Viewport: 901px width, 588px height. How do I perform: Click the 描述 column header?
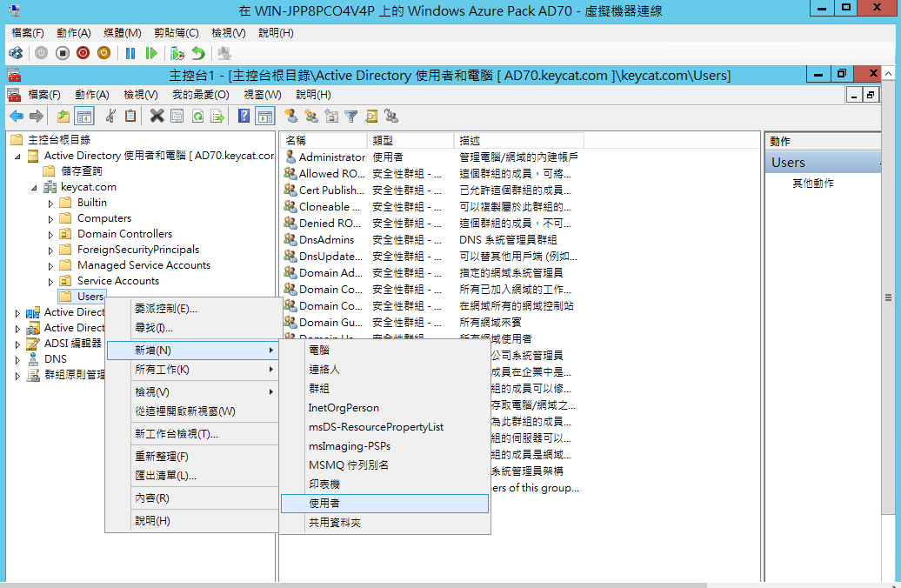[x=519, y=140]
